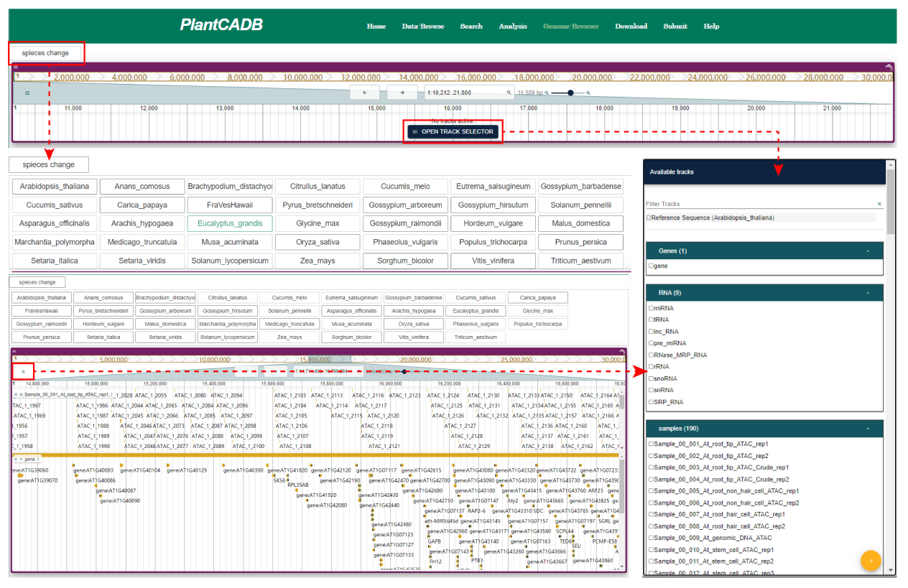Click the Available tracks panel scrollbar
Image resolution: width=908 pixels, height=588 pixels.
891,202
